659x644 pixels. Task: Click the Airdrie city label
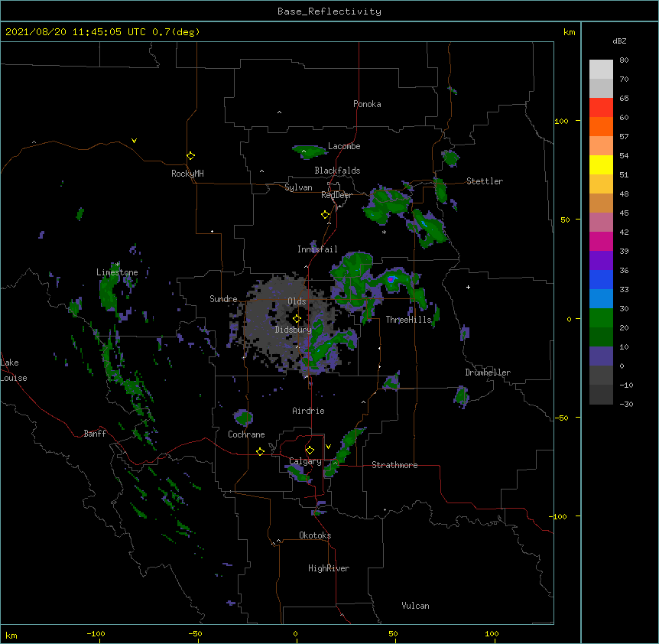pyautogui.click(x=309, y=411)
